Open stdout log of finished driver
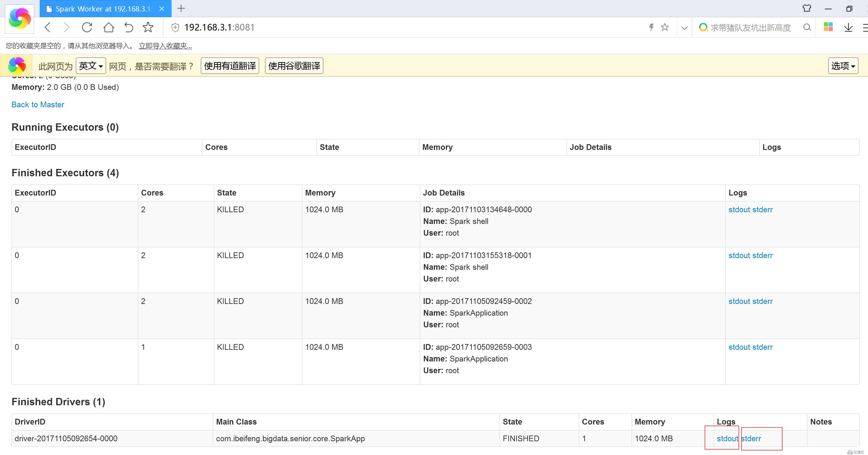The width and height of the screenshot is (868, 455). pyautogui.click(x=727, y=438)
